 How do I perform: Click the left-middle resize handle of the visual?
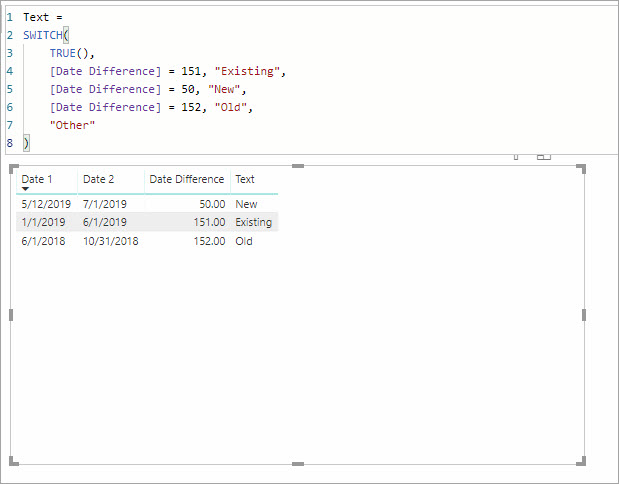pyautogui.click(x=11, y=315)
